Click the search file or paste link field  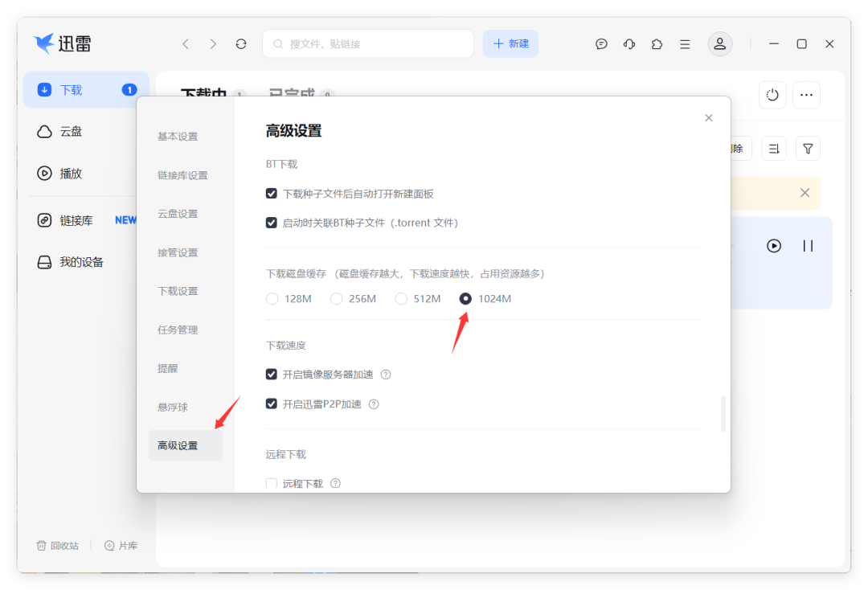[367, 43]
